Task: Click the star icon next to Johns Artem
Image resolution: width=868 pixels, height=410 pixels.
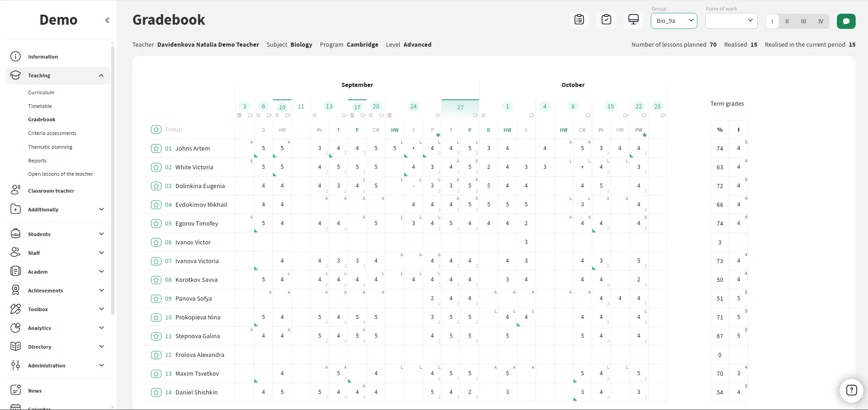Action: pos(156,148)
